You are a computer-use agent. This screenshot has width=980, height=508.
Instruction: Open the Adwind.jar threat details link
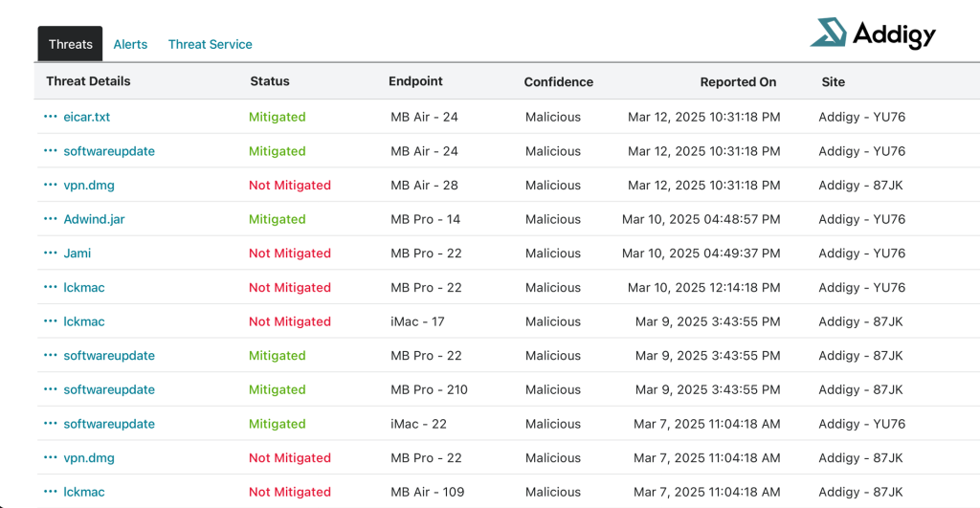[x=94, y=219]
